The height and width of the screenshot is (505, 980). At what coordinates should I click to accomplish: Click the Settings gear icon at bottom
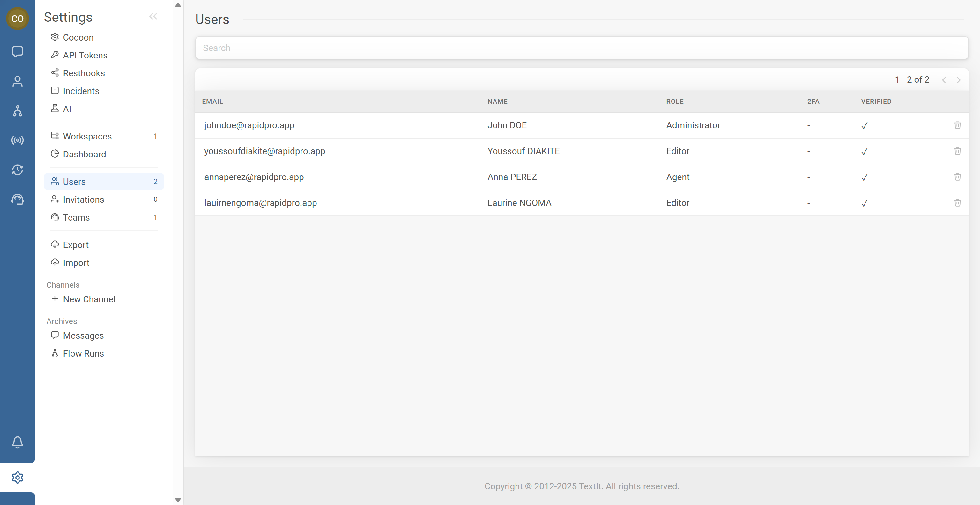tap(18, 477)
